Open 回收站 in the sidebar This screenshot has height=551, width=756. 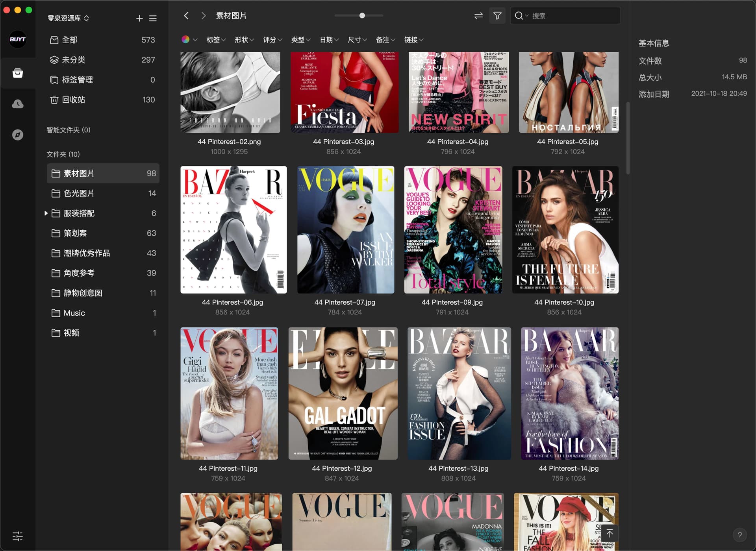[74, 100]
